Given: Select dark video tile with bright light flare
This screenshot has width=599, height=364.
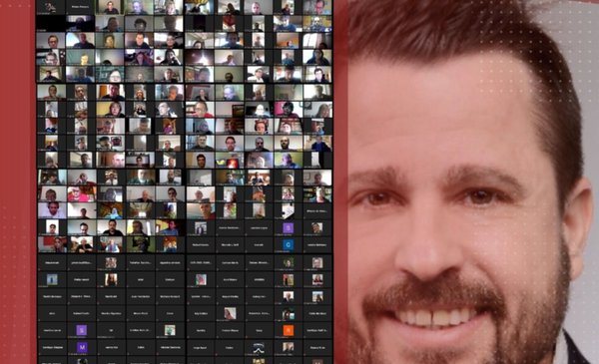Looking at the screenshot, I should coord(200,57).
